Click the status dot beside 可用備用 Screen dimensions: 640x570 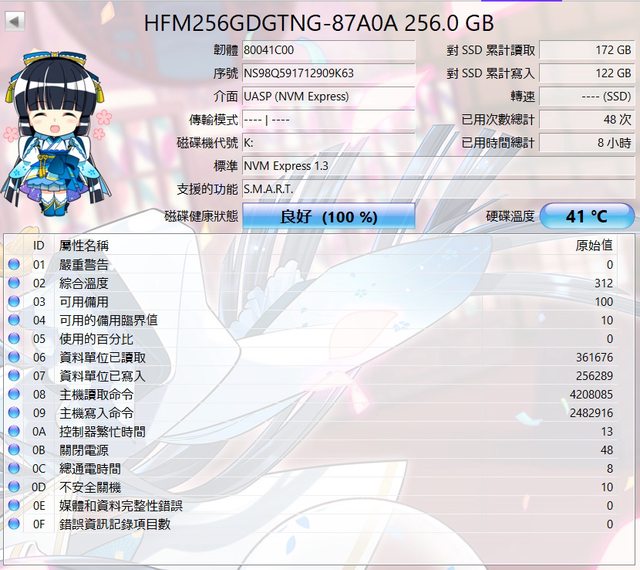[x=14, y=301]
